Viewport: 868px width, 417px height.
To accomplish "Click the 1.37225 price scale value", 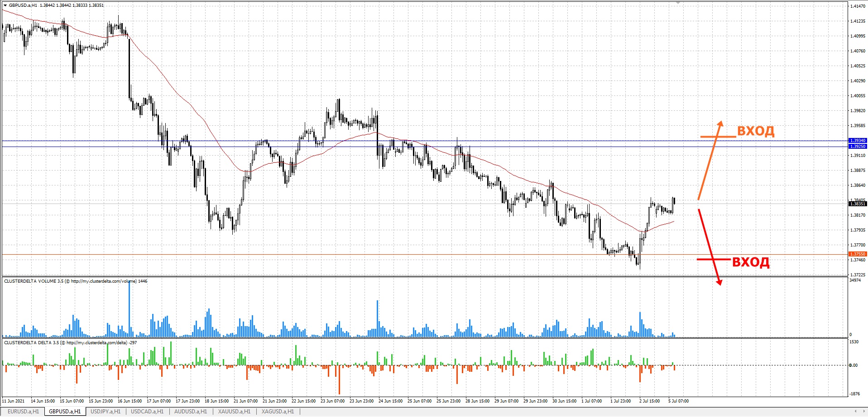I will (x=858, y=275).
